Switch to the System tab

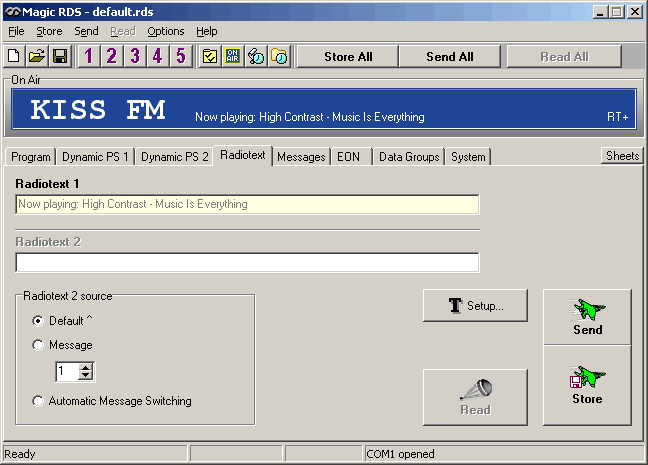(x=468, y=157)
